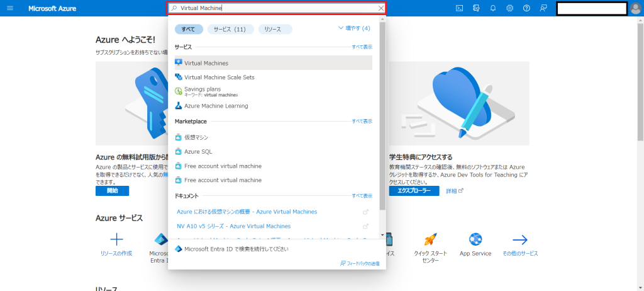644x291 pixels.
Task: Open the settings gear in header
Action: coord(509,8)
